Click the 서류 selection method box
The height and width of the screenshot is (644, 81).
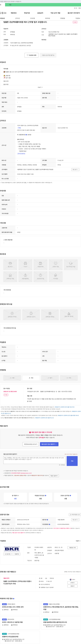12,378
